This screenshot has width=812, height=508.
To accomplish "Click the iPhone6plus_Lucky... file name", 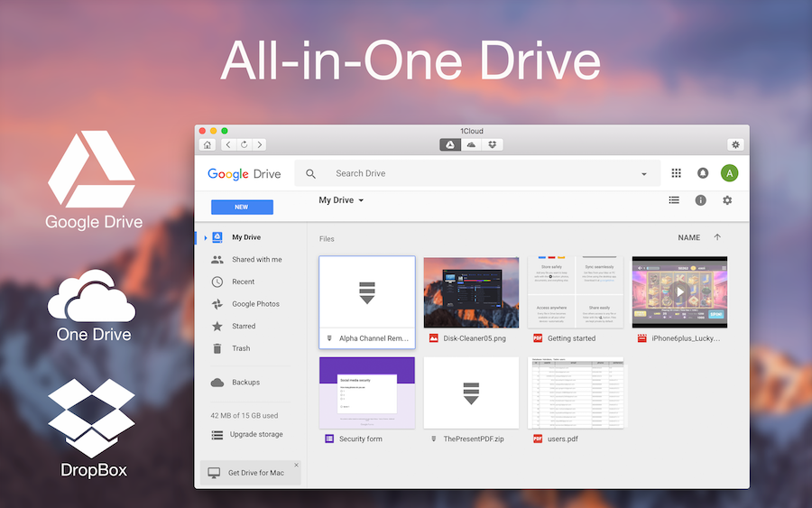I will click(686, 338).
